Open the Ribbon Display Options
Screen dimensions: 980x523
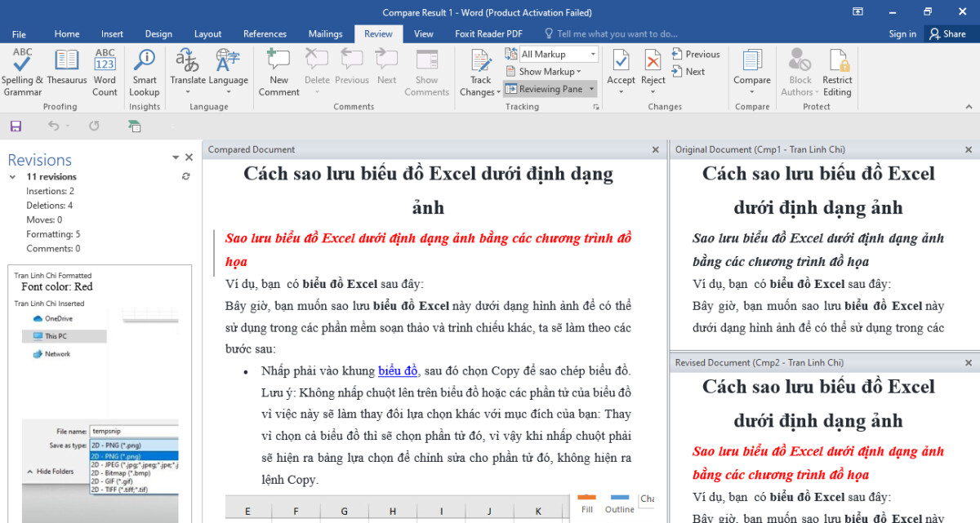pyautogui.click(x=857, y=11)
